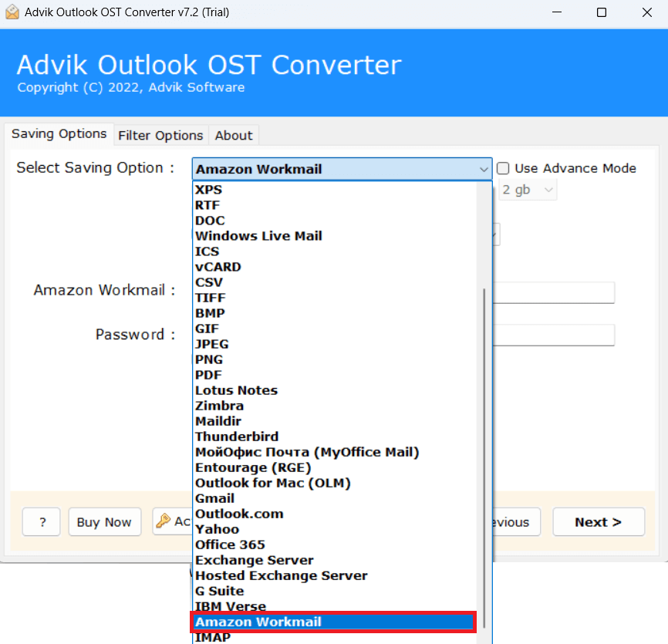Click highlighted Amazon Workmail list entry
668x644 pixels.
tap(333, 622)
